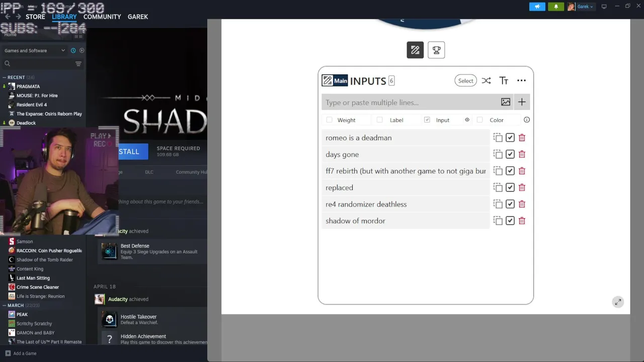
Task: Duplicate the 'replaced' entry
Action: tap(498, 187)
